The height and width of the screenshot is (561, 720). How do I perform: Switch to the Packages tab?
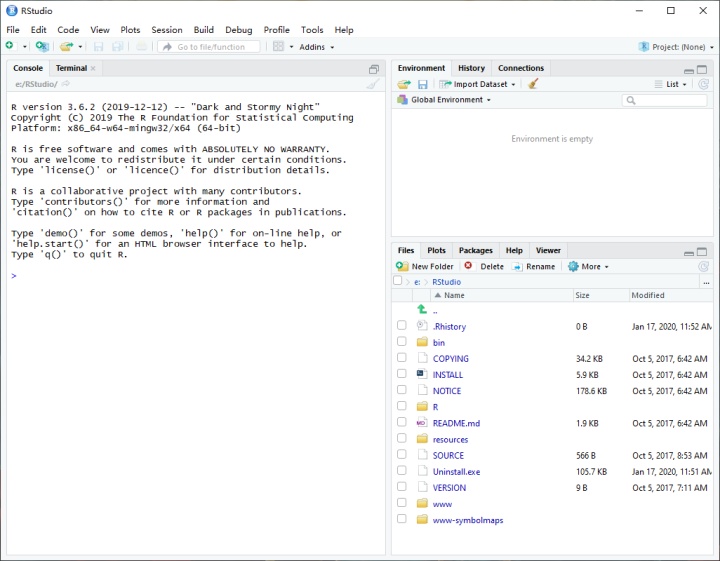pos(475,250)
